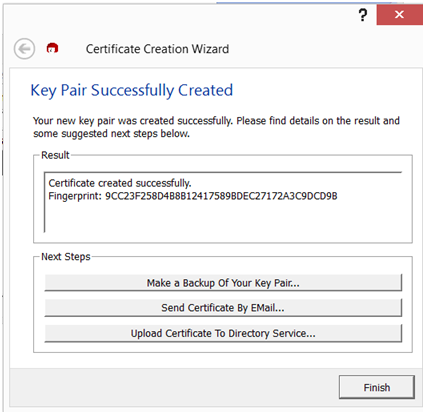Click the 'Key Pair Successfully Created' heading
424x414 pixels.
point(132,90)
